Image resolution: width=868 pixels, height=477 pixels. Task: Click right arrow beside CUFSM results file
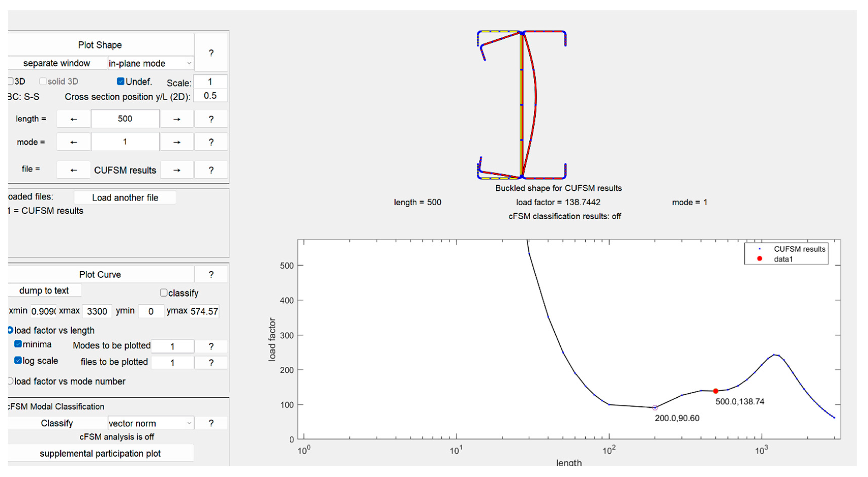(x=177, y=170)
